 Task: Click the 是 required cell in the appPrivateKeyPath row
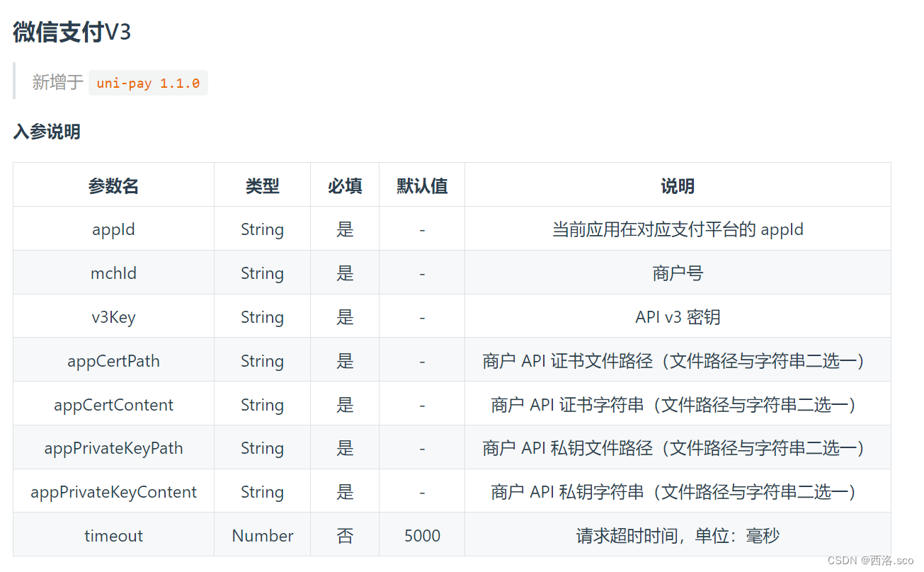(345, 448)
